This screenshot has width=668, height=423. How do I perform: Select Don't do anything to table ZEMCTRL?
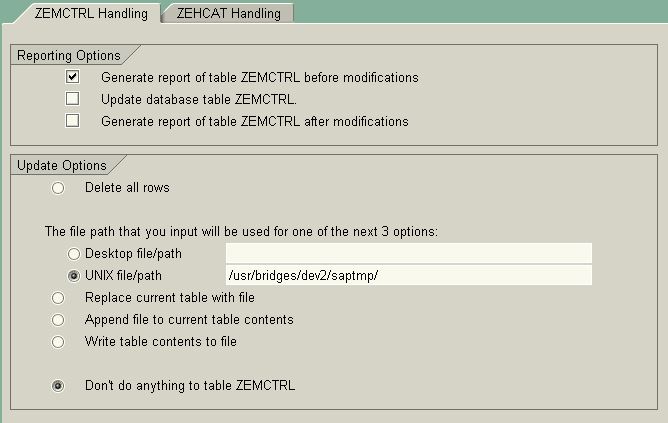click(59, 385)
